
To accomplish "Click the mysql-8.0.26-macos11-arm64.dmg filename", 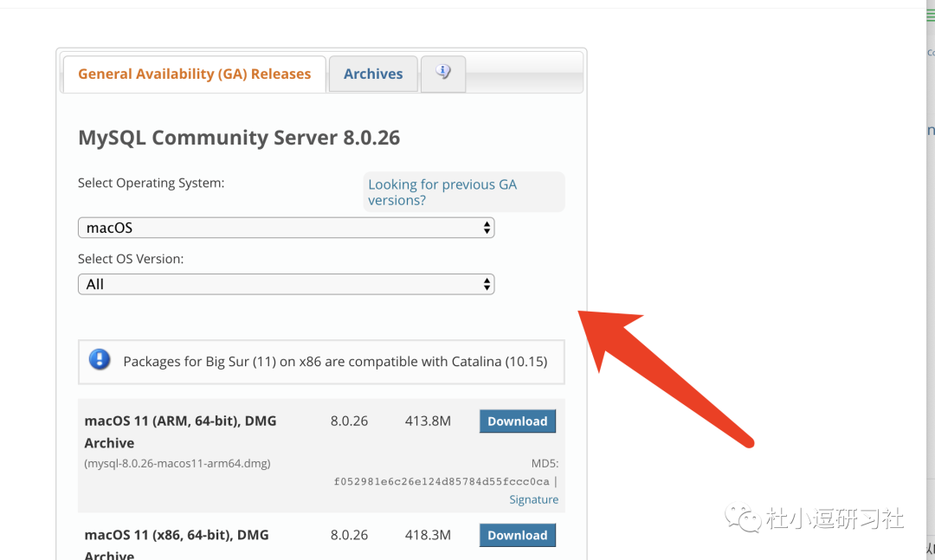I will 177,463.
